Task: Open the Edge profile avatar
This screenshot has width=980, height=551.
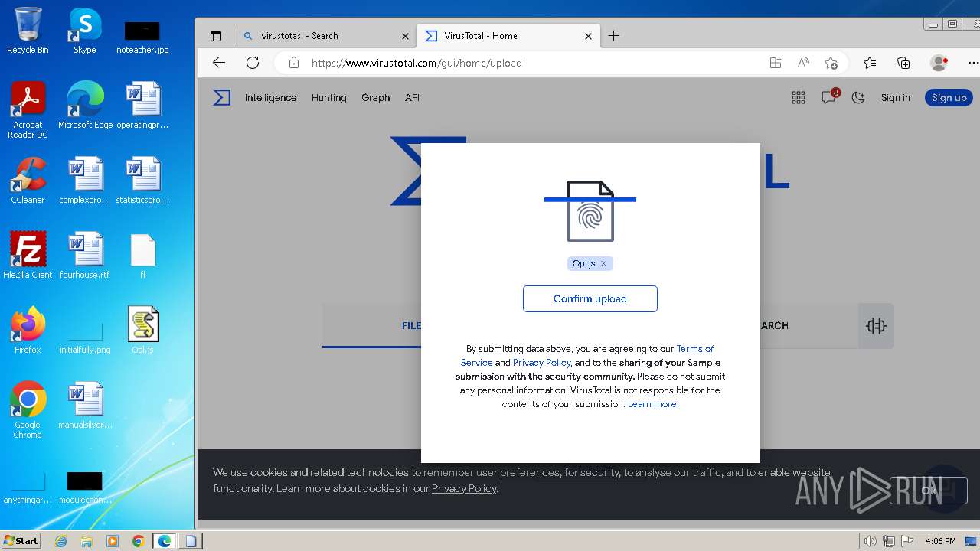Action: pos(939,63)
